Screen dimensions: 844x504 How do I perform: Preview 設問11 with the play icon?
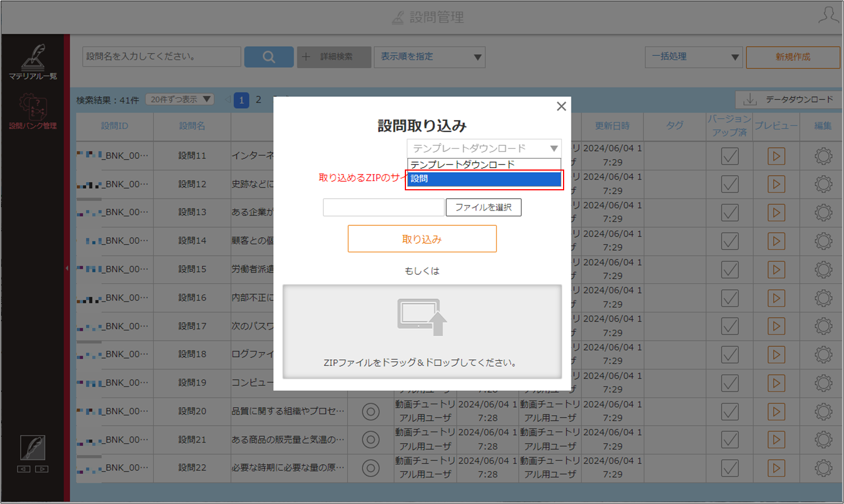[776, 156]
